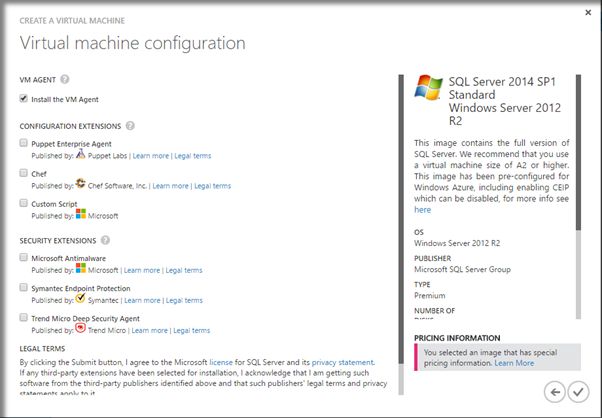
Task: Open Legal terms for Chef Software
Action: point(212,186)
